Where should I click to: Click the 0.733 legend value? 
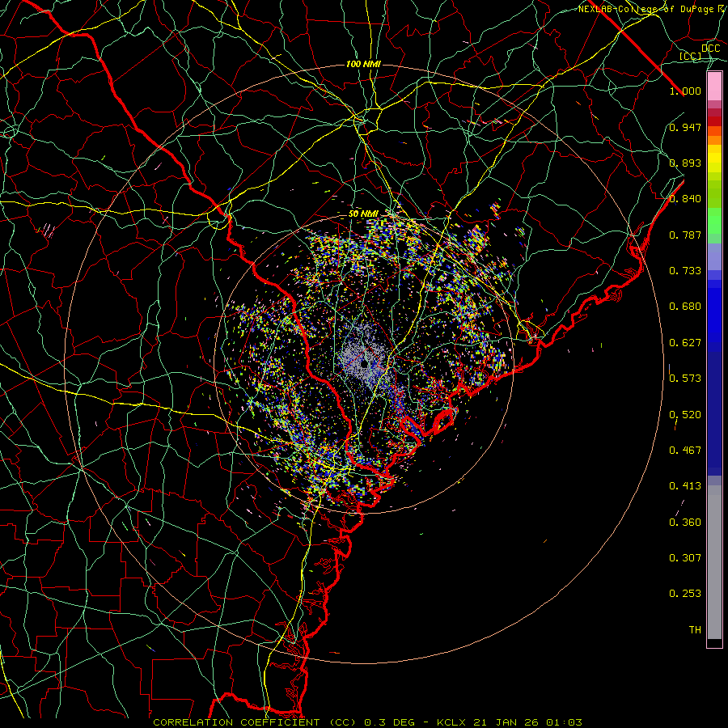685,271
